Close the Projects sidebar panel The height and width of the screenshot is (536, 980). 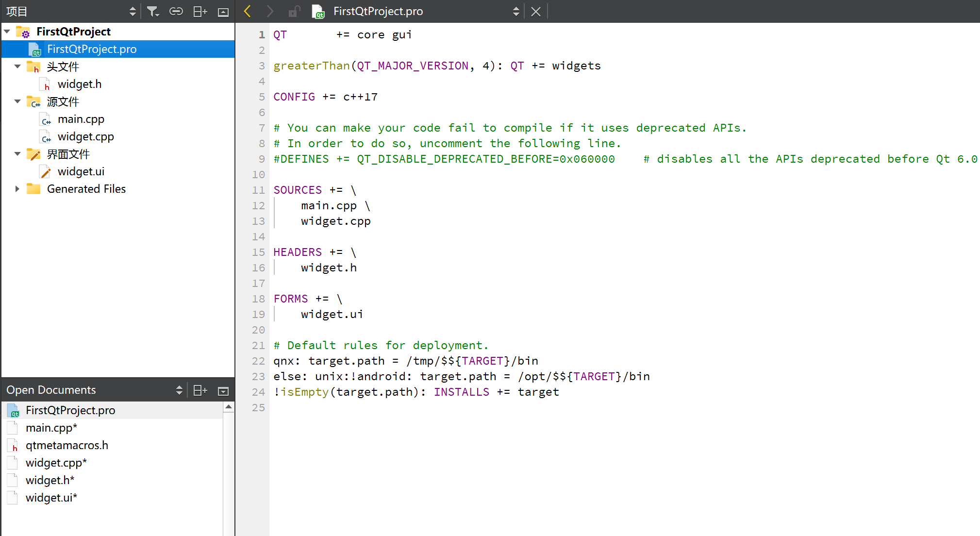tap(223, 12)
